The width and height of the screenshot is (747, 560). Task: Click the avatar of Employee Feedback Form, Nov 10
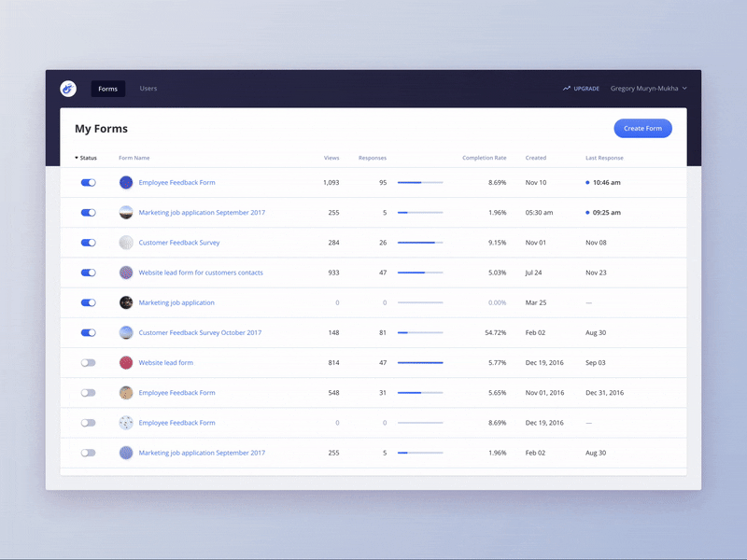[x=126, y=182]
